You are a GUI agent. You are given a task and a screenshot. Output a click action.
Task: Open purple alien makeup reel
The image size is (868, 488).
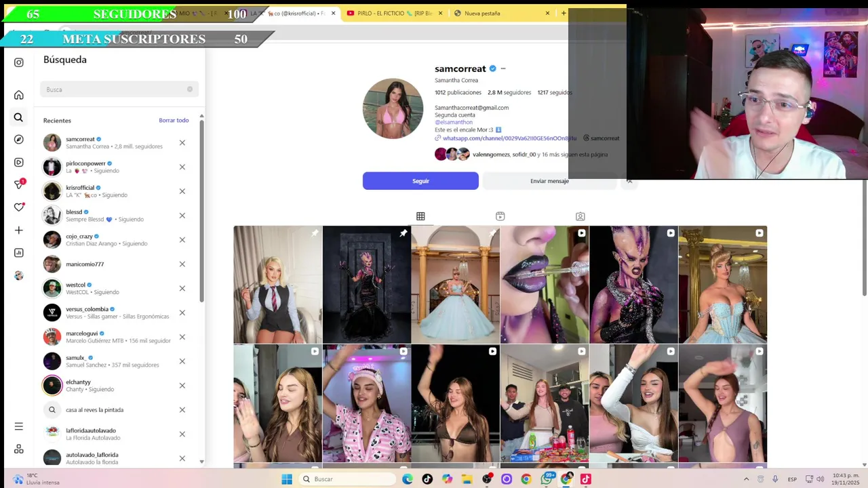[633, 285]
